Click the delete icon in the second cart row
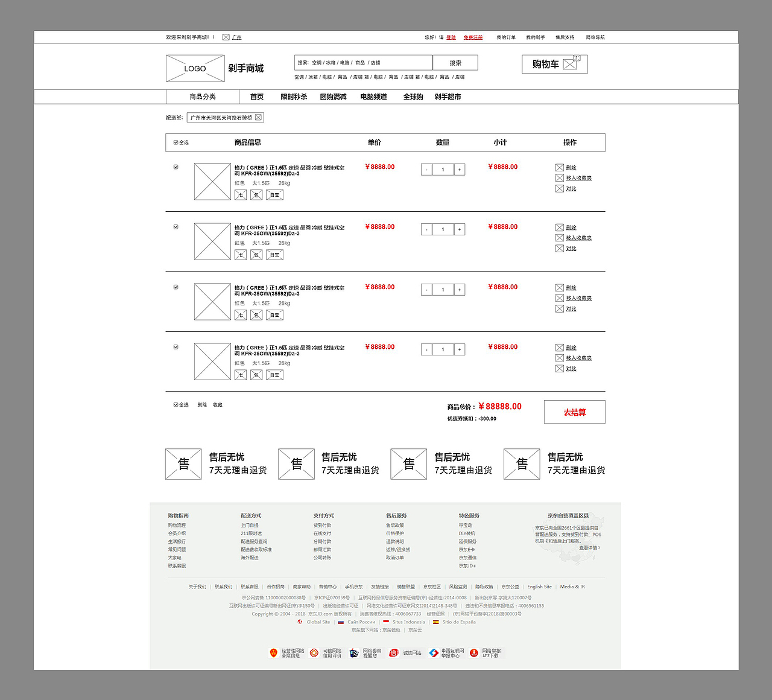This screenshot has height=700, width=772. click(560, 227)
